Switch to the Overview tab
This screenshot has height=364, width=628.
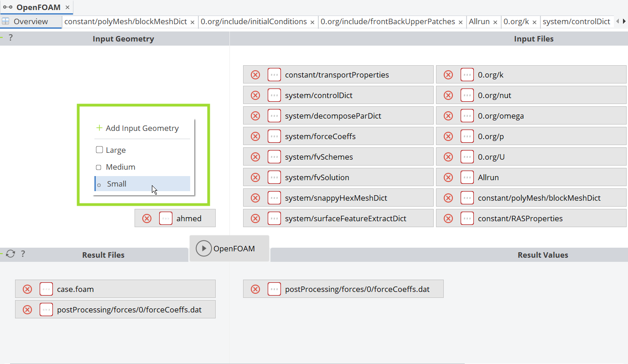(31, 21)
